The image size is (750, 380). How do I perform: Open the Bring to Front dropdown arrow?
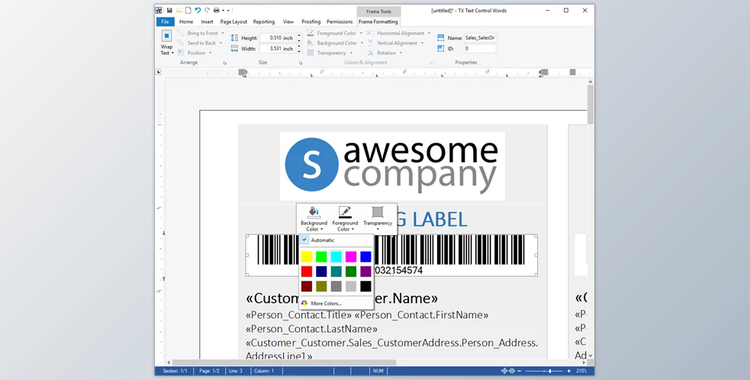(222, 33)
